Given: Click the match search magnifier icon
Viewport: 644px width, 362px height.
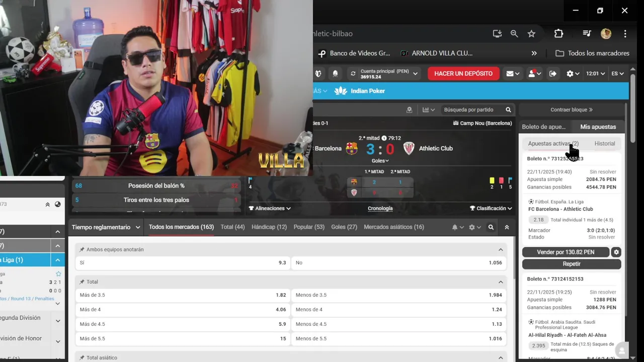Looking at the screenshot, I should click(508, 110).
